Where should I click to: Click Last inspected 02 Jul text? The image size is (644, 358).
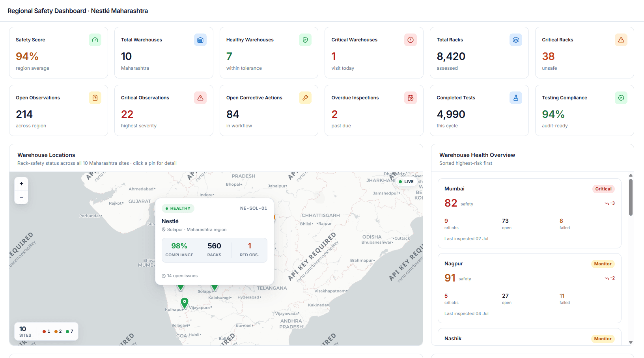[x=466, y=239]
